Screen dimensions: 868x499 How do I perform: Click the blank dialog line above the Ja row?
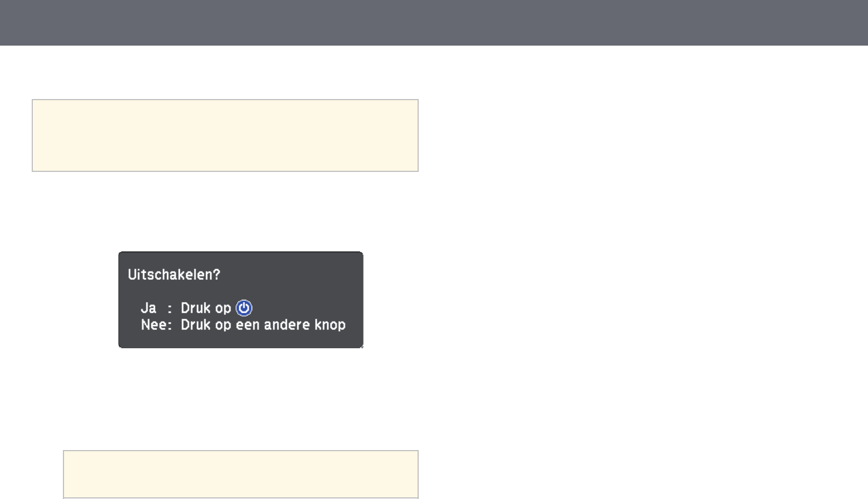coord(241,292)
